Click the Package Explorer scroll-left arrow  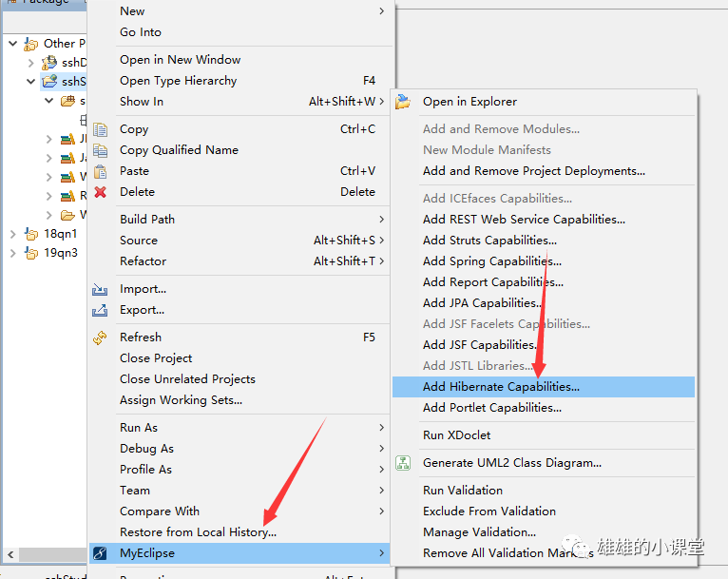point(10,554)
